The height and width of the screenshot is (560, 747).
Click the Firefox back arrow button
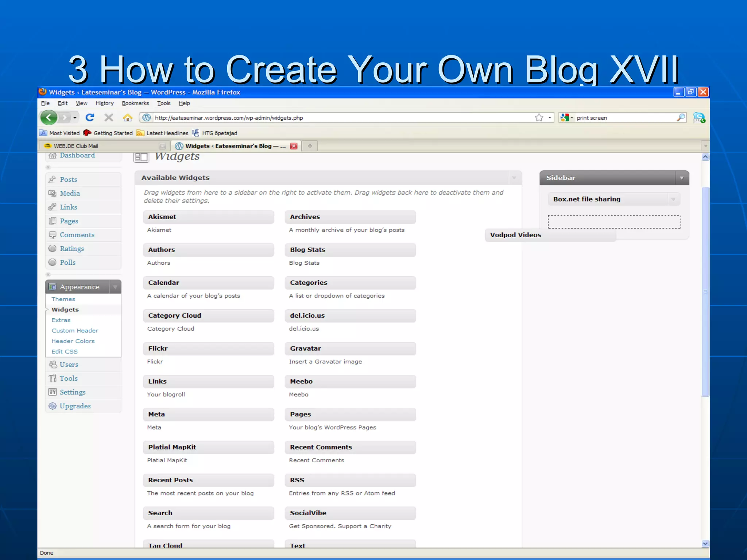click(49, 117)
